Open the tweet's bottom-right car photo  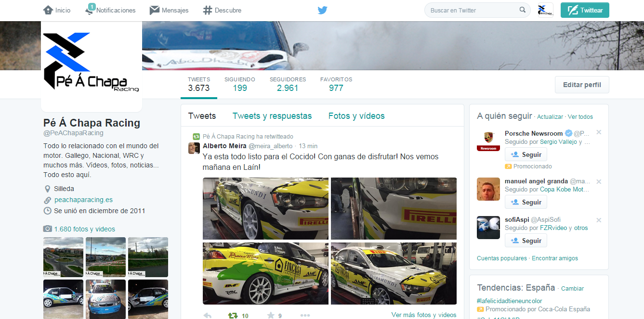[394, 273]
